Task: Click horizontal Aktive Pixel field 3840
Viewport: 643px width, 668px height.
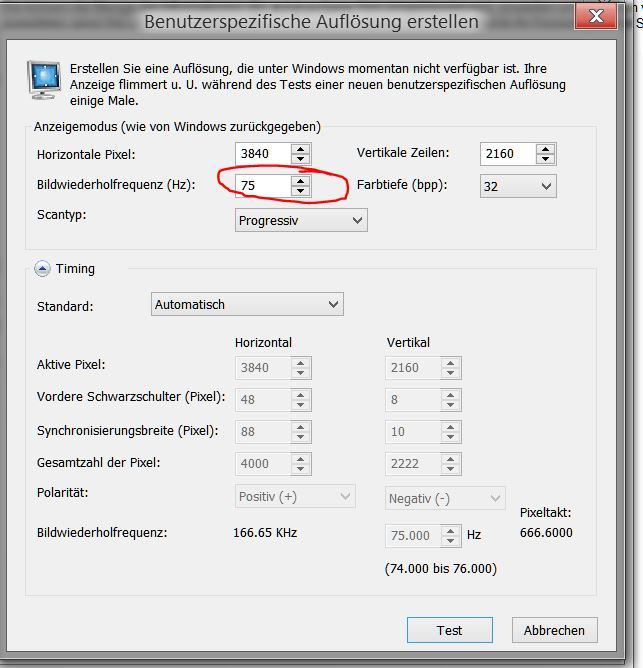Action: click(x=263, y=368)
